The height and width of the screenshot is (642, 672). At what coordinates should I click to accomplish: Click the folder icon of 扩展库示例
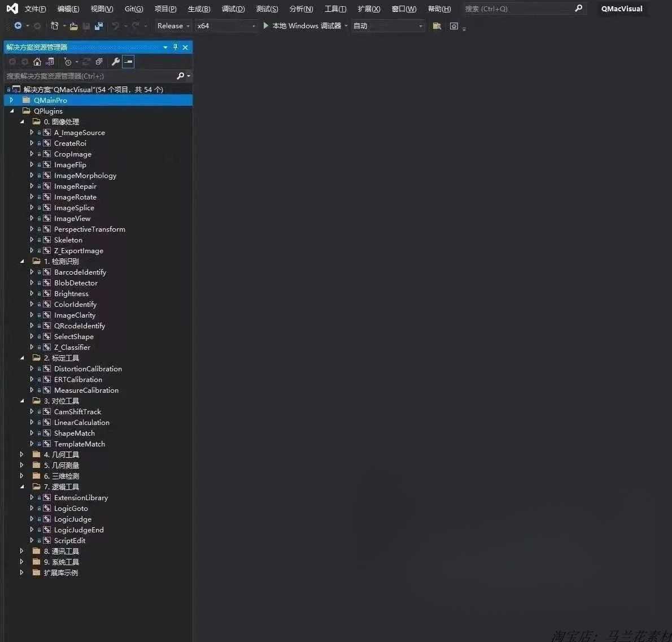tap(37, 572)
